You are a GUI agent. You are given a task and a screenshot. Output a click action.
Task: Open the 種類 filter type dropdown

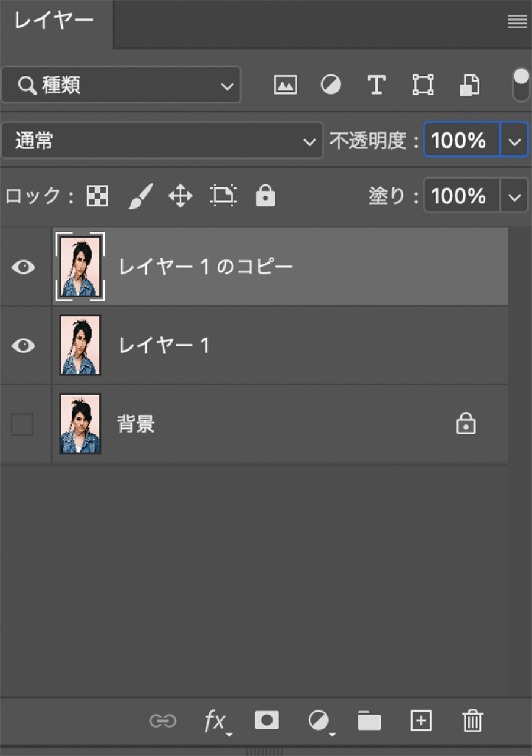click(121, 86)
